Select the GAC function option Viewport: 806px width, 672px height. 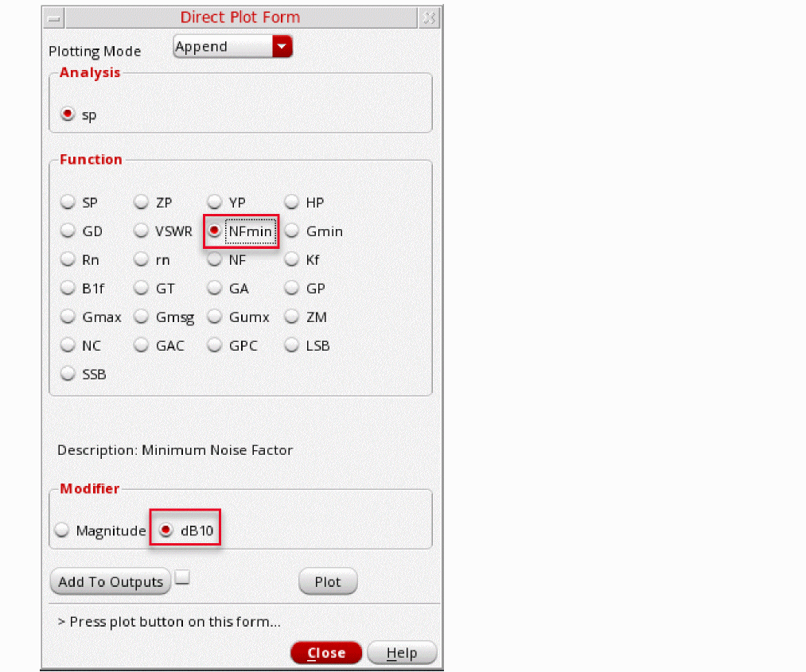pyautogui.click(x=141, y=345)
